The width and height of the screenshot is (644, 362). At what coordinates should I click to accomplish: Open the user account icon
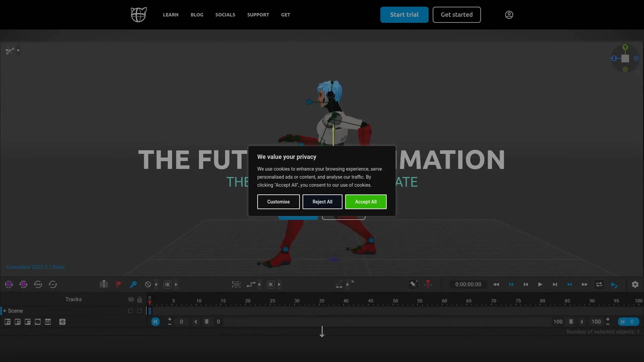pos(509,15)
